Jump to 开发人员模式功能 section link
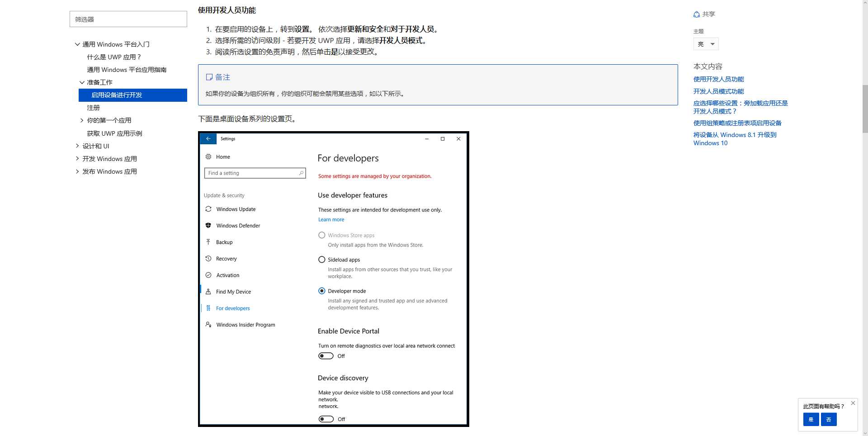 pyautogui.click(x=718, y=91)
